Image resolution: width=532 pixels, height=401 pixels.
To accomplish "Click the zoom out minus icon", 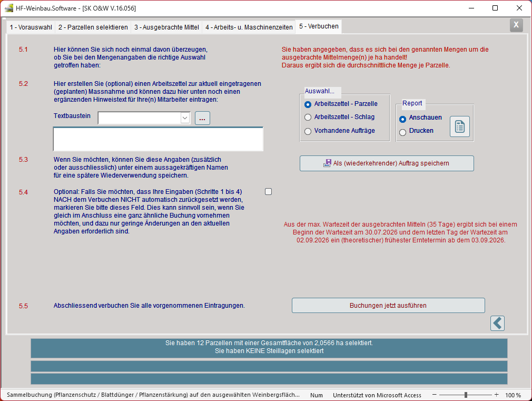I will [x=434, y=395].
